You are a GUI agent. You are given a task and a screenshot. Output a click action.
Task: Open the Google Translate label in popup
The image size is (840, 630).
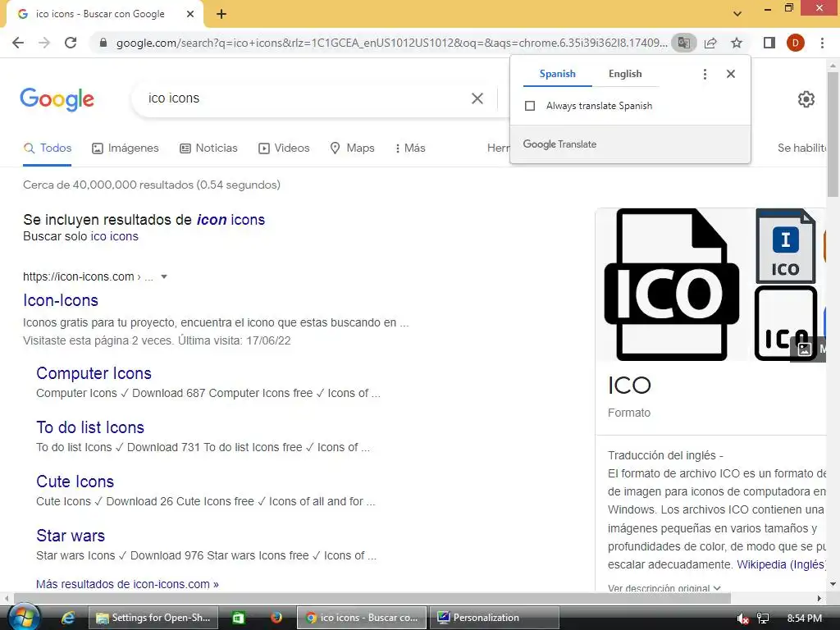click(559, 144)
